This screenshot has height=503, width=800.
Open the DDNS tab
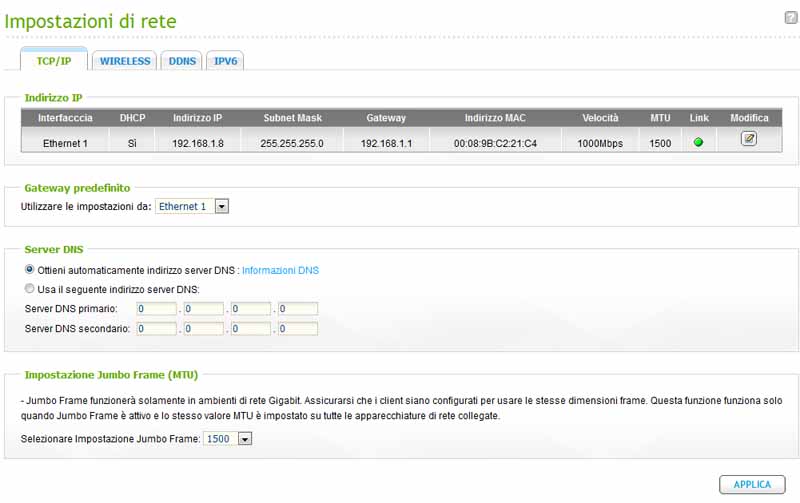tap(183, 61)
